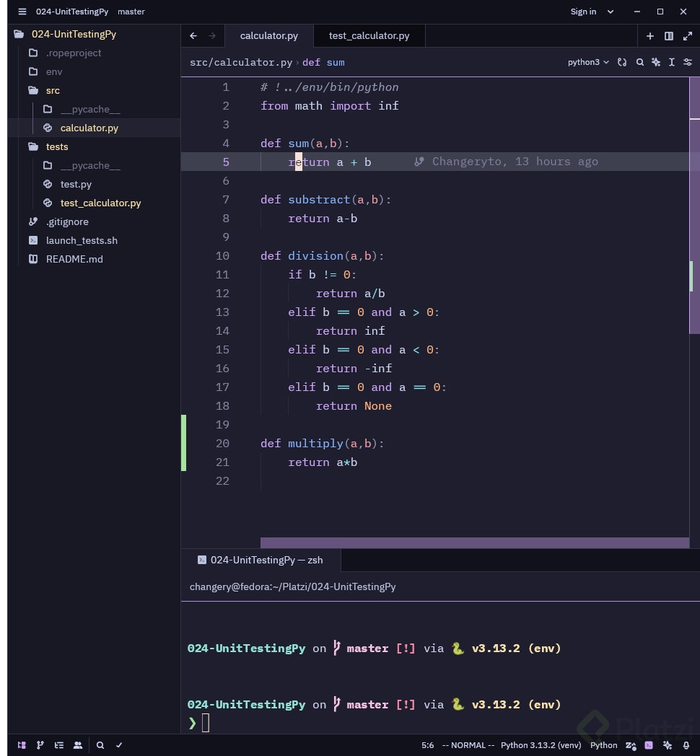Open the cursor position 5:6 indicator
Image resolution: width=700 pixels, height=756 pixels.
427,745
